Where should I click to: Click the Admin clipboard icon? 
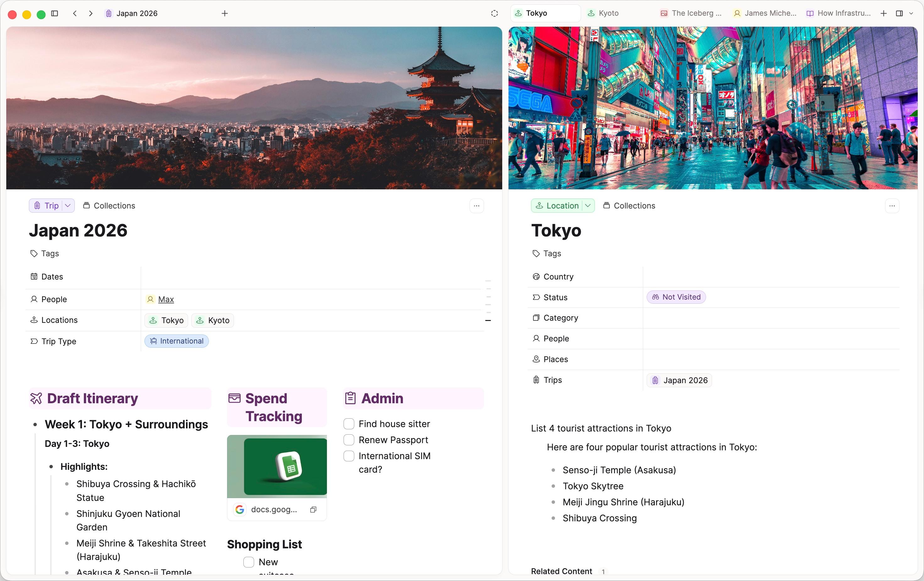click(x=350, y=398)
